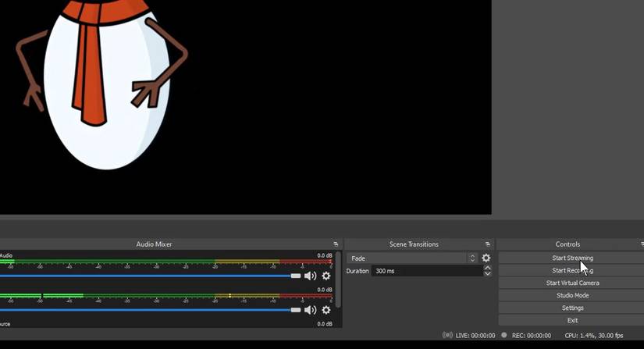Mute the track whose meter shows a yellow peak marker
Viewport: 644px width, 349px height.
tap(310, 310)
